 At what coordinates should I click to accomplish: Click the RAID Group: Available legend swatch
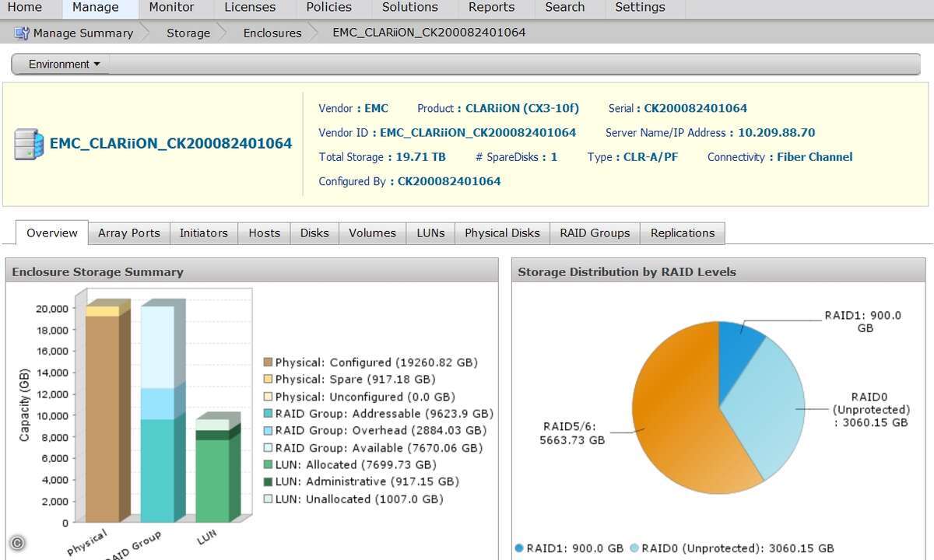pos(268,448)
